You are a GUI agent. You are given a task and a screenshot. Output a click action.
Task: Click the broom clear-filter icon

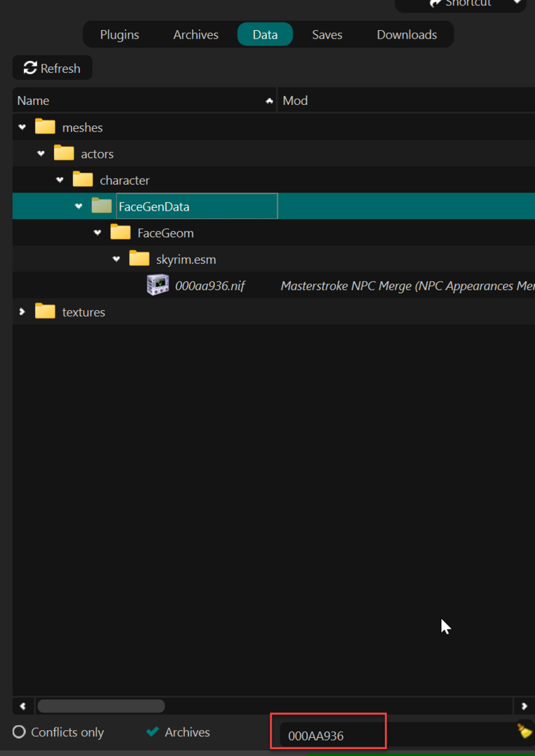coord(525,730)
